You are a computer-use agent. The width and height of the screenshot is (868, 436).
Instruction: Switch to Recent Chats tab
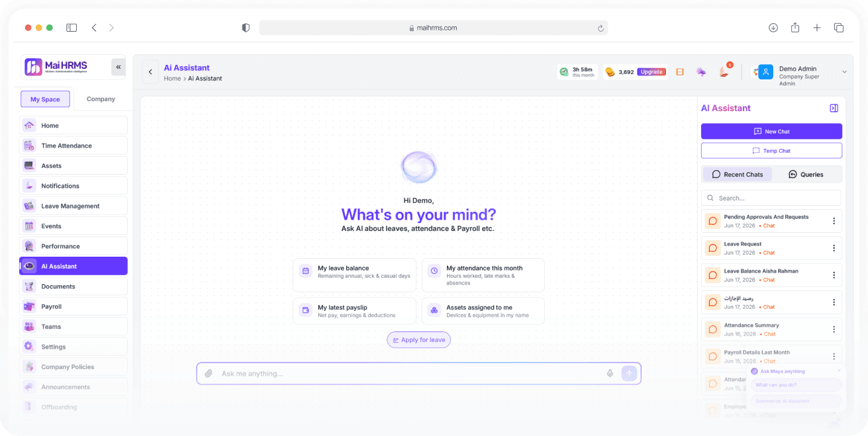[738, 175]
